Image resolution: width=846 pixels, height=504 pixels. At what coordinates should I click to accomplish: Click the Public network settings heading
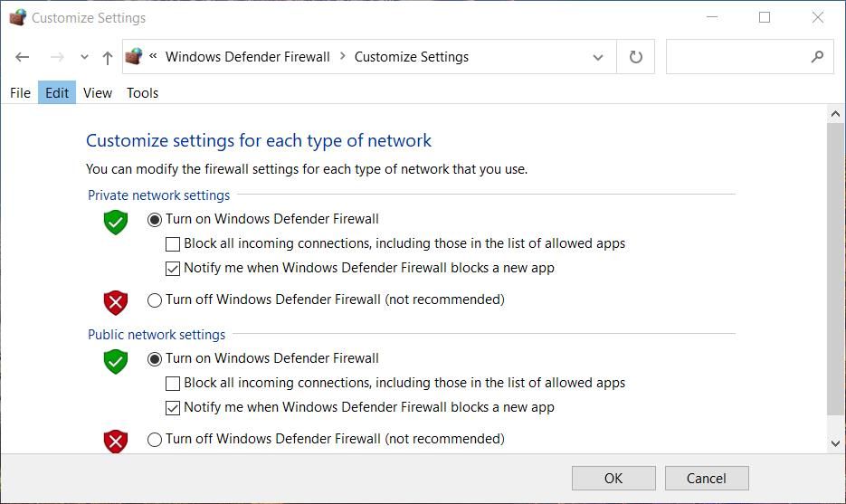pos(157,335)
